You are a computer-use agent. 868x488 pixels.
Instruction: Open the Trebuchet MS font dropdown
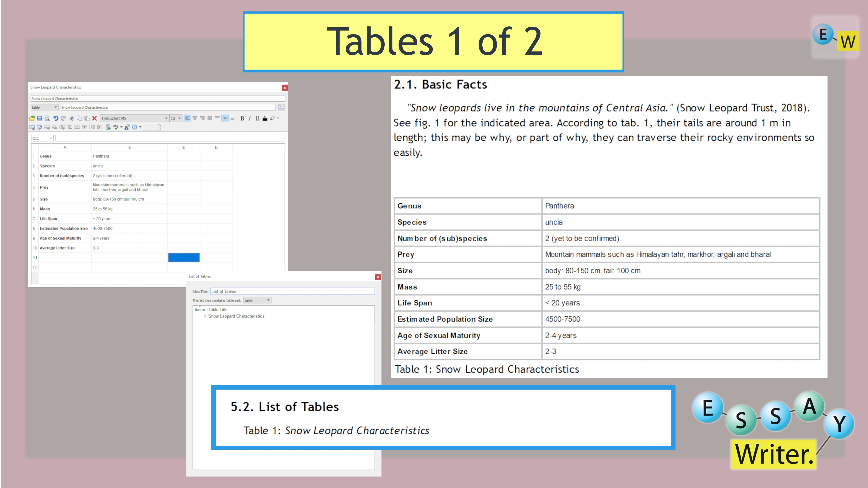(x=166, y=118)
